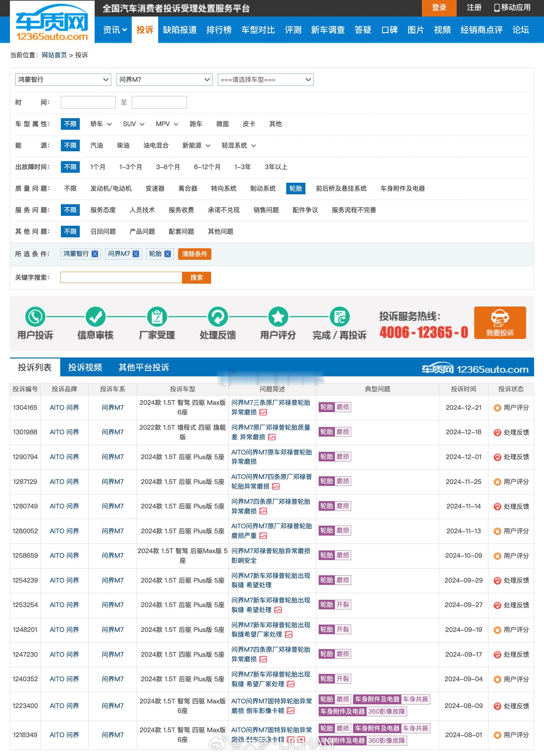Switch to the 投诉列表 tab

pos(35,367)
